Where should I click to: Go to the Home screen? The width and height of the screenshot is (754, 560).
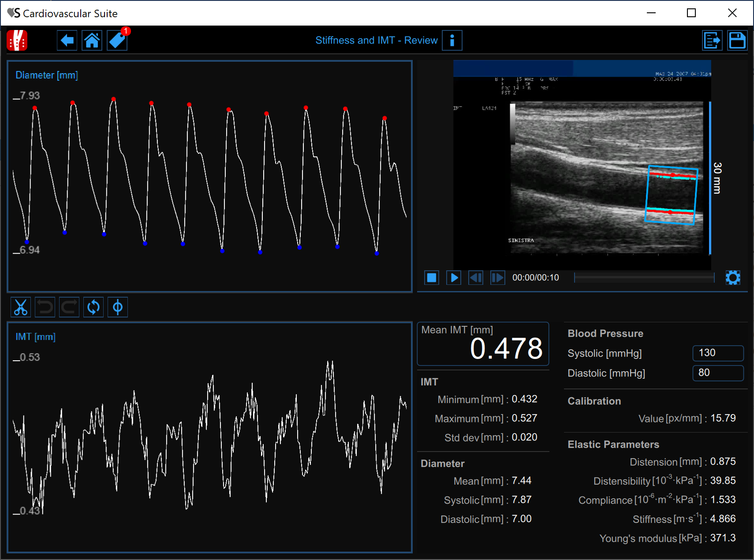[x=92, y=41]
